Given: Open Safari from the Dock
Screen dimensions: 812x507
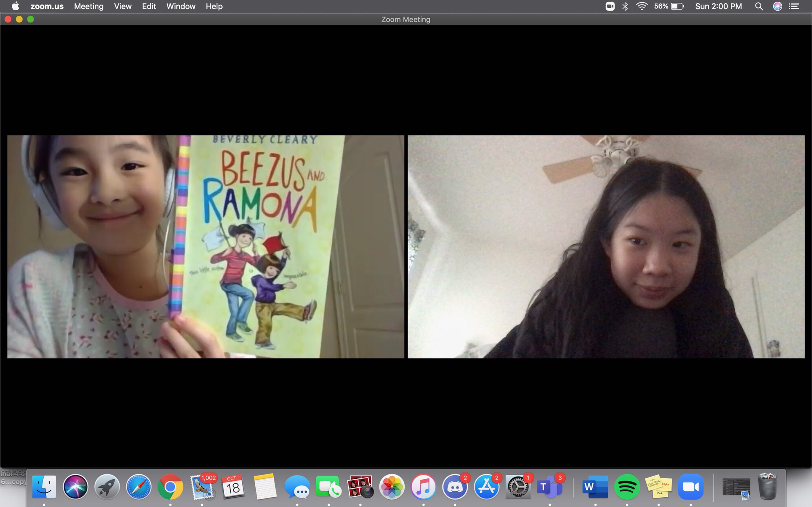Looking at the screenshot, I should (138, 487).
